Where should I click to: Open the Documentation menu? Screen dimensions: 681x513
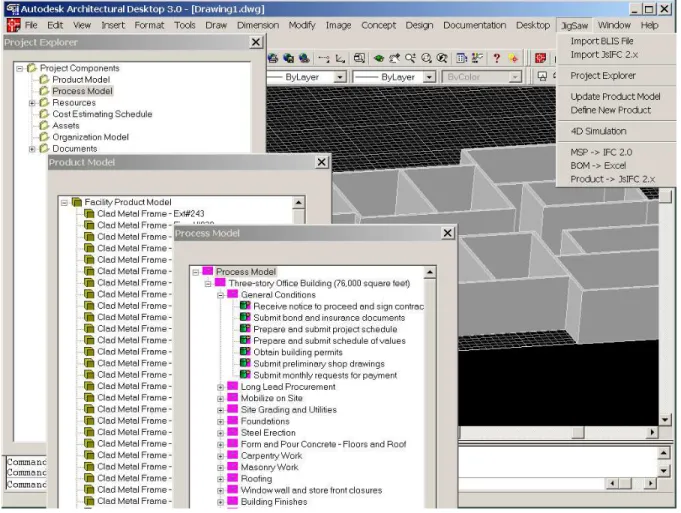click(x=474, y=25)
